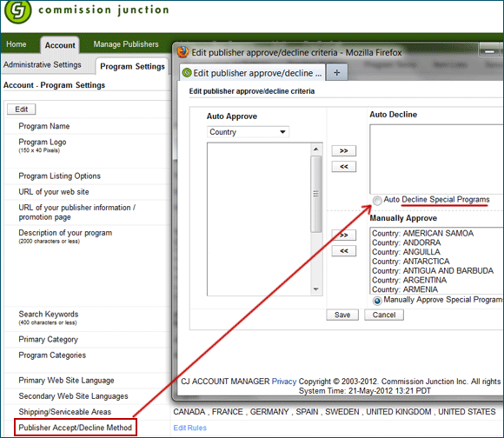The width and height of the screenshot is (504, 438).
Task: Open the Country dropdown under Auto Approve
Action: (248, 132)
